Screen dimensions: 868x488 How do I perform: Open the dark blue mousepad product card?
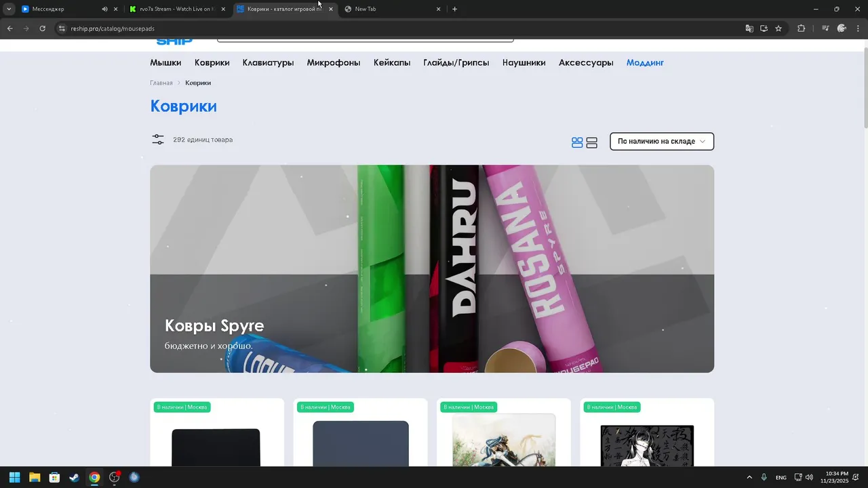[361, 432]
